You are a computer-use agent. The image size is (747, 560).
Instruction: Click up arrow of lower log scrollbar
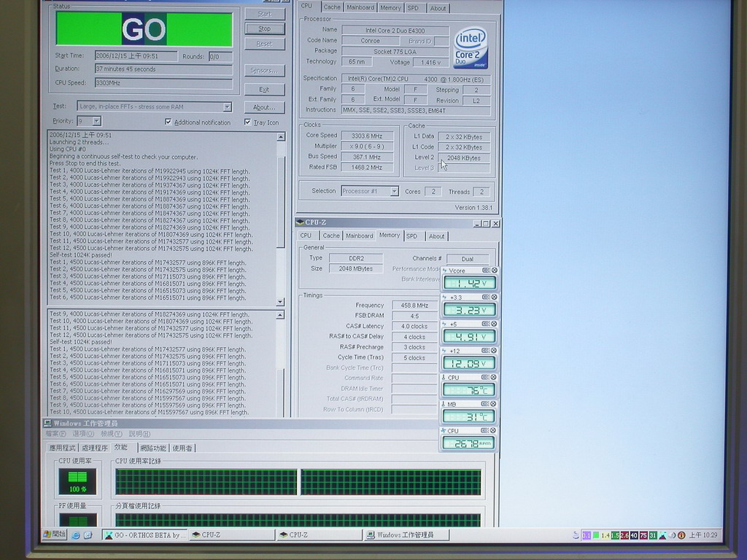(281, 315)
